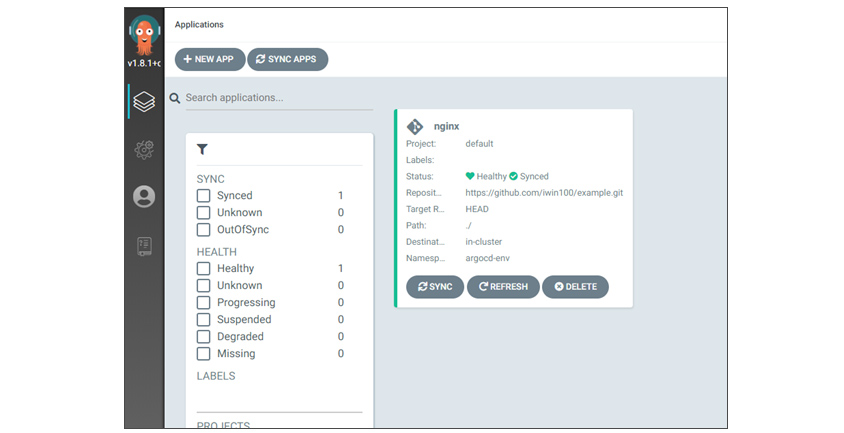Open Settings gears icon in sidebar

click(144, 149)
